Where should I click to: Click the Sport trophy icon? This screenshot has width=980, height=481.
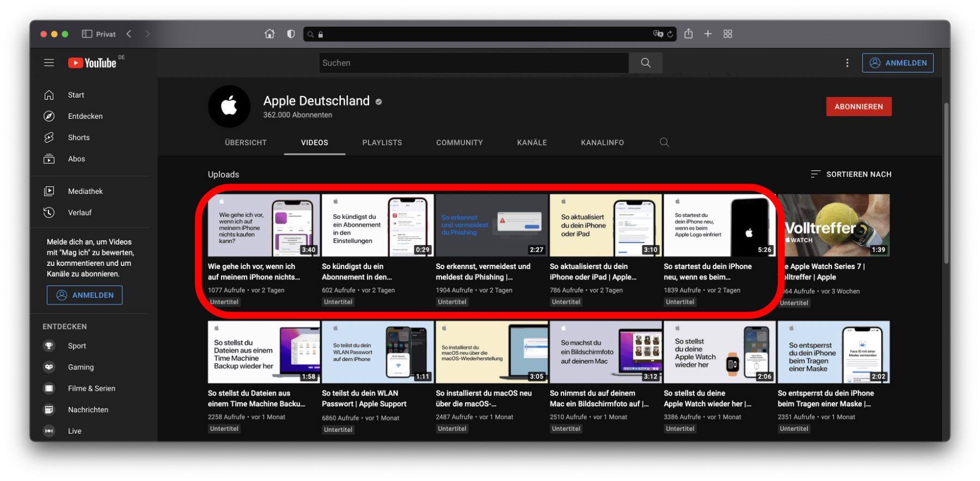[x=49, y=345]
